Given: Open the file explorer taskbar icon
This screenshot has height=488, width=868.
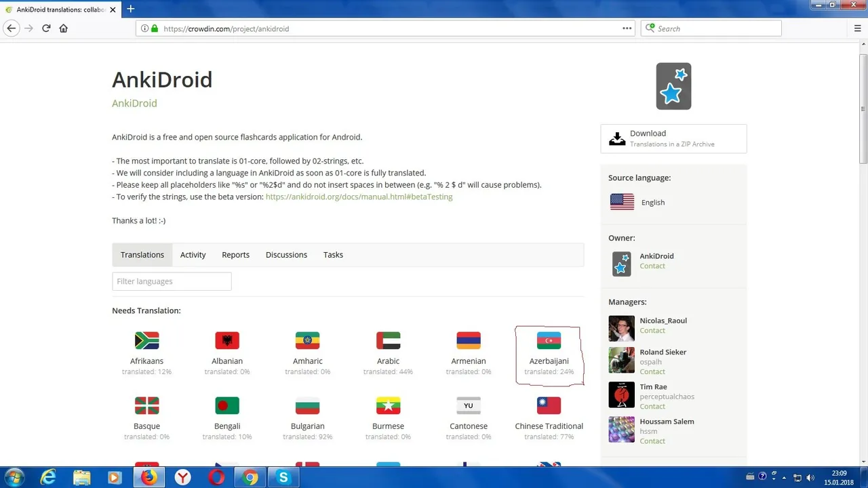Looking at the screenshot, I should [81, 477].
